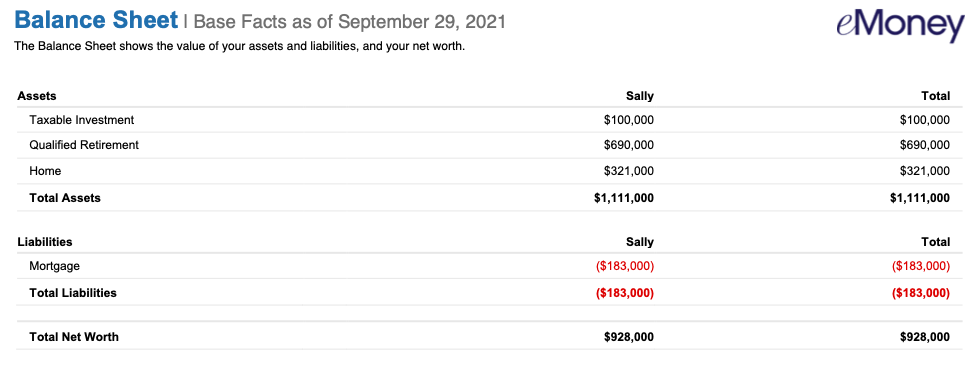Click the Total column Total Liabilities red value

coord(921,292)
